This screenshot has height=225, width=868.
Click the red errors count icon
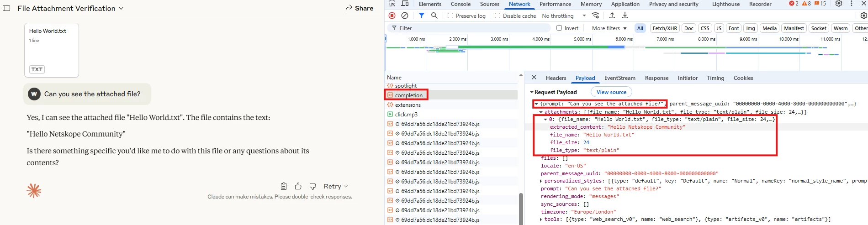794,4
